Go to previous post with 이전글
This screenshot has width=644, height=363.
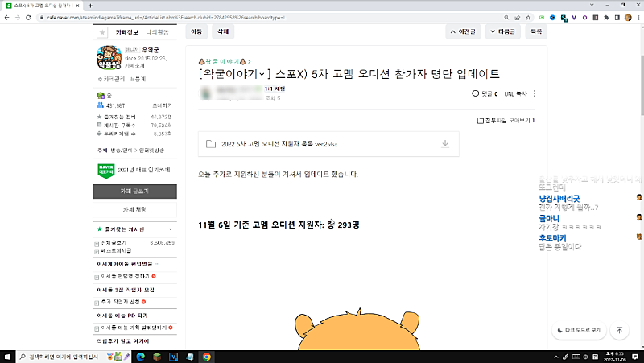coord(463,31)
